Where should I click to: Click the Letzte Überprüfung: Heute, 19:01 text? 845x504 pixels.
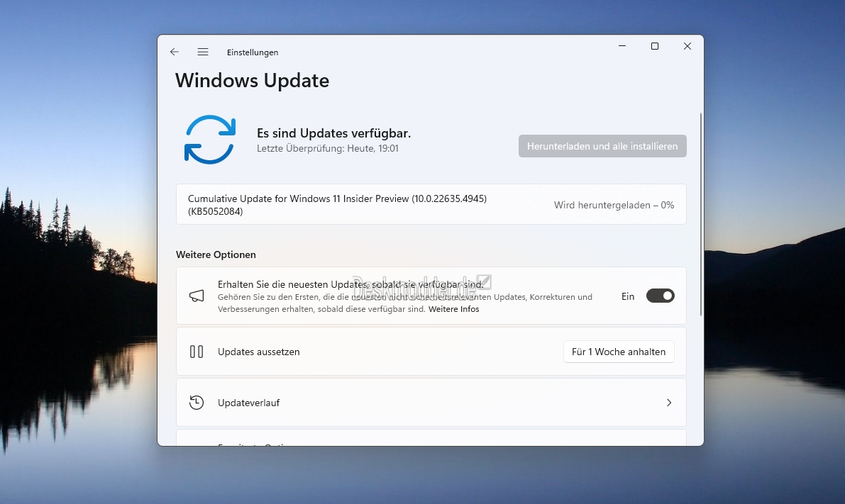(328, 149)
